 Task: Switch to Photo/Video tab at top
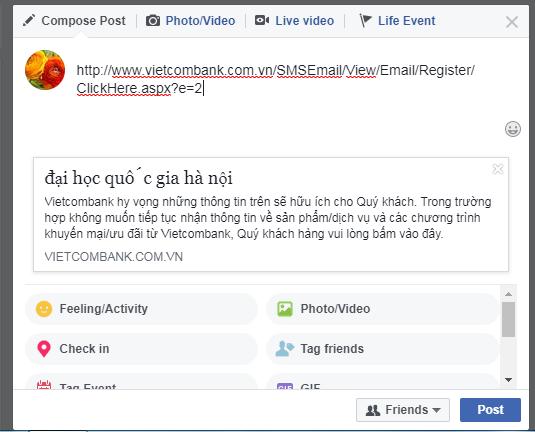(191, 21)
